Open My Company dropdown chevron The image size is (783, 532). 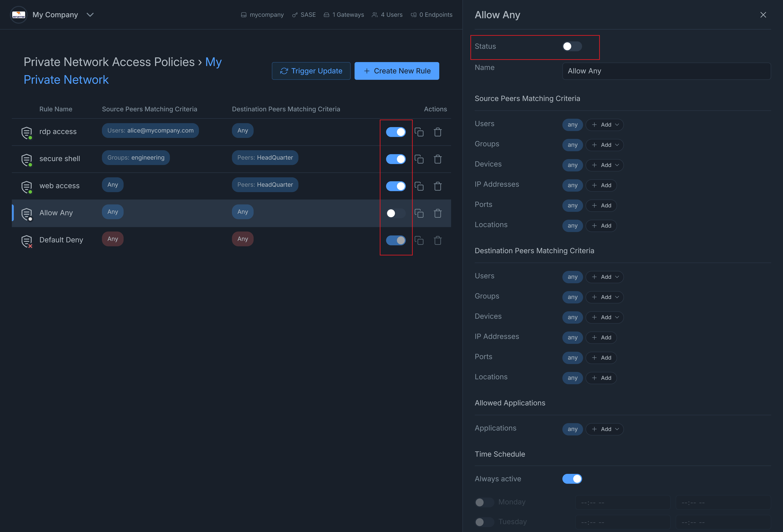coord(90,15)
